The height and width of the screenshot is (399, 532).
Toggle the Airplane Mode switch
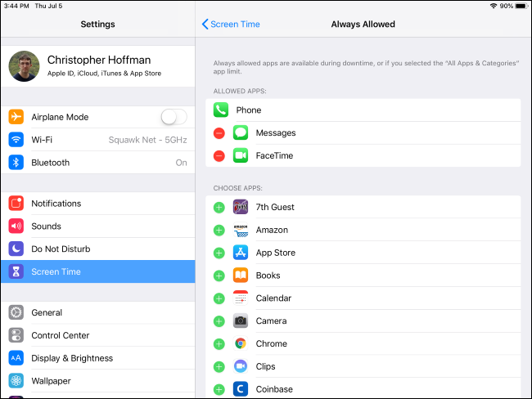(174, 117)
